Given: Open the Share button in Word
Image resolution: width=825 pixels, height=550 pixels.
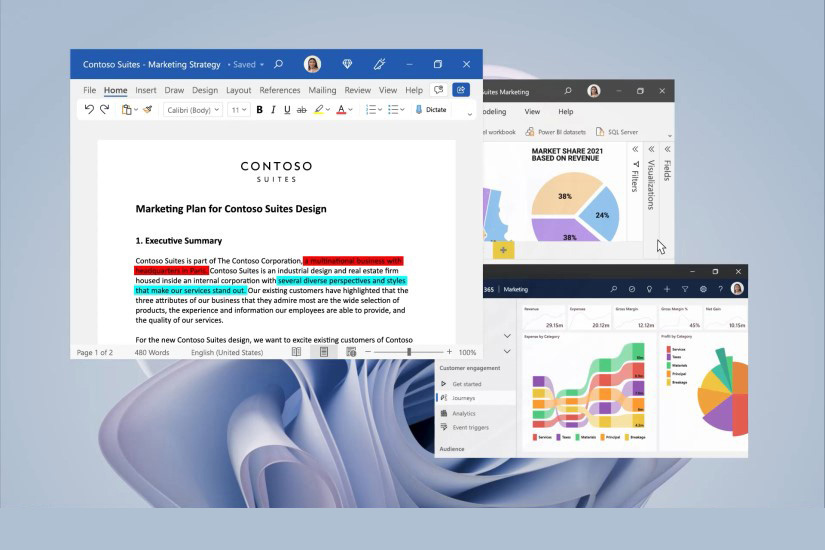Looking at the screenshot, I should (461, 90).
